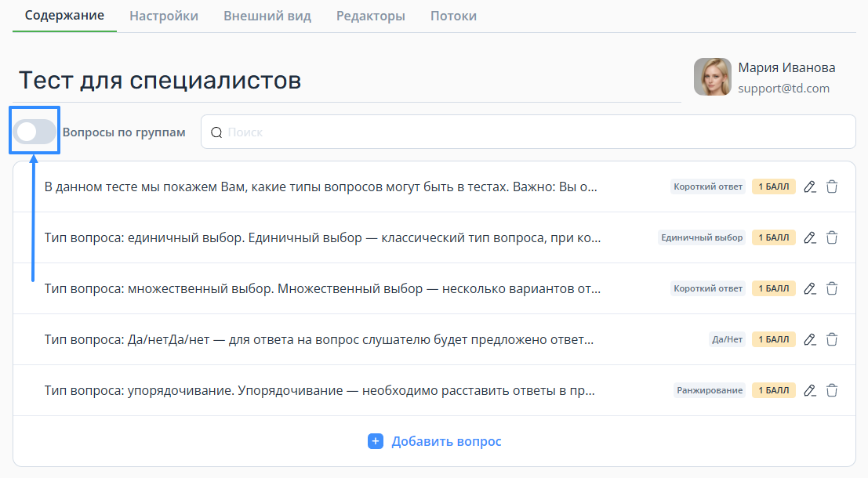Click Мария Иванова profile avatar
The image size is (868, 478).
[x=712, y=77]
